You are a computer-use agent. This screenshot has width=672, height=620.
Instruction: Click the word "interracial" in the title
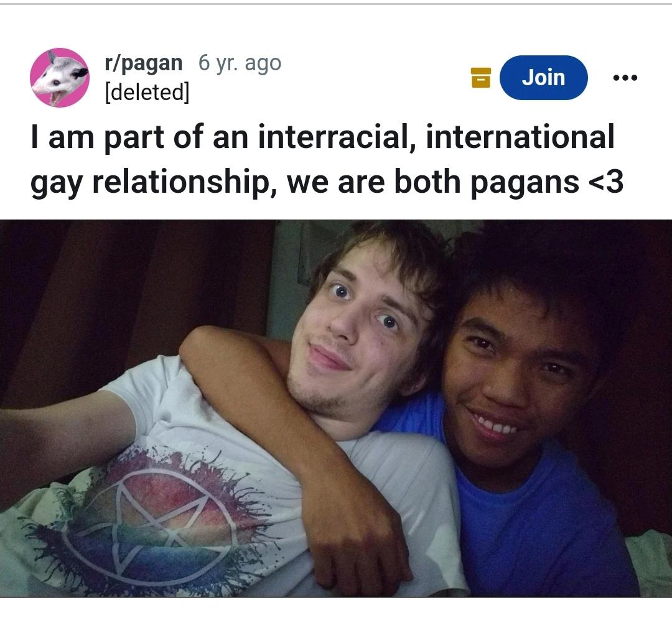[x=337, y=137]
